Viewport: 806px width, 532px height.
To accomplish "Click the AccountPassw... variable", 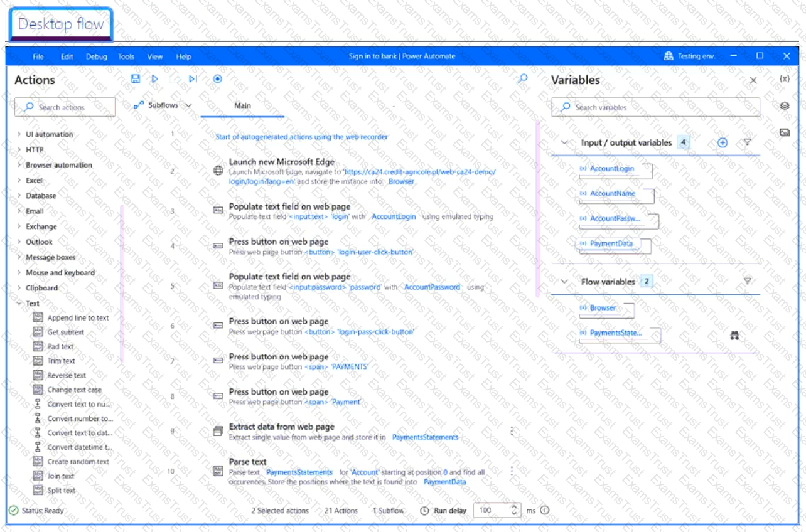I will (615, 219).
